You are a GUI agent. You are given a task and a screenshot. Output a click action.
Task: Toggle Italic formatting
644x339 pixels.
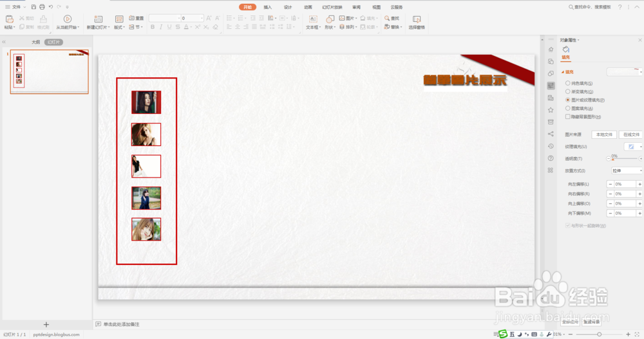160,27
